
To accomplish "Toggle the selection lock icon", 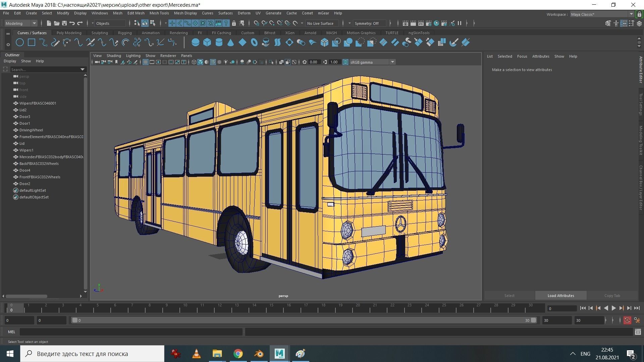I will (x=234, y=23).
